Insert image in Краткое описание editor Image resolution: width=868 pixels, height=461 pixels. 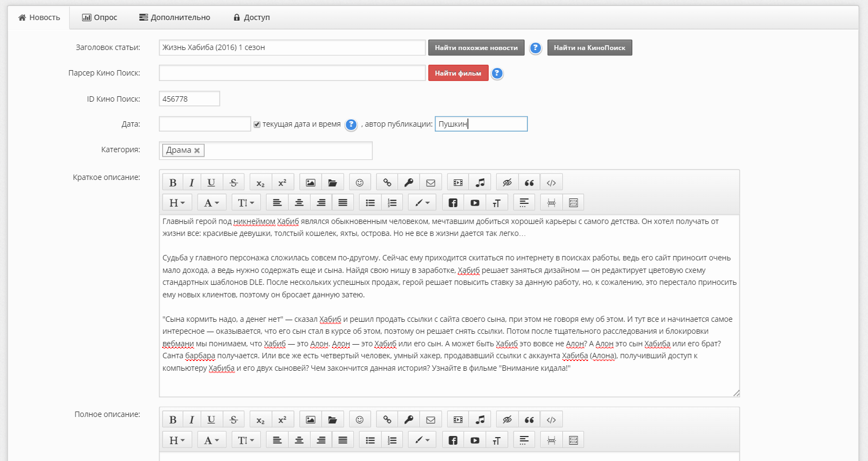click(310, 183)
